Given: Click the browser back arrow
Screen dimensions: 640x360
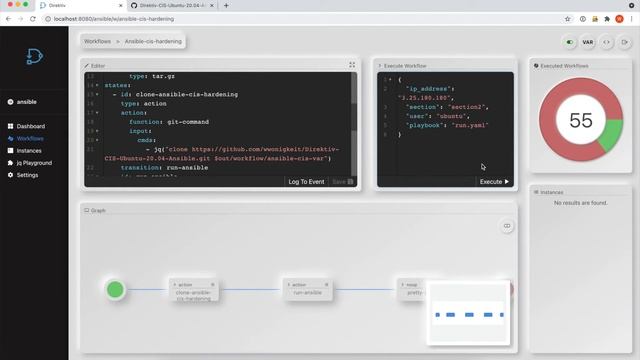Looking at the screenshot, I should 8,19.
